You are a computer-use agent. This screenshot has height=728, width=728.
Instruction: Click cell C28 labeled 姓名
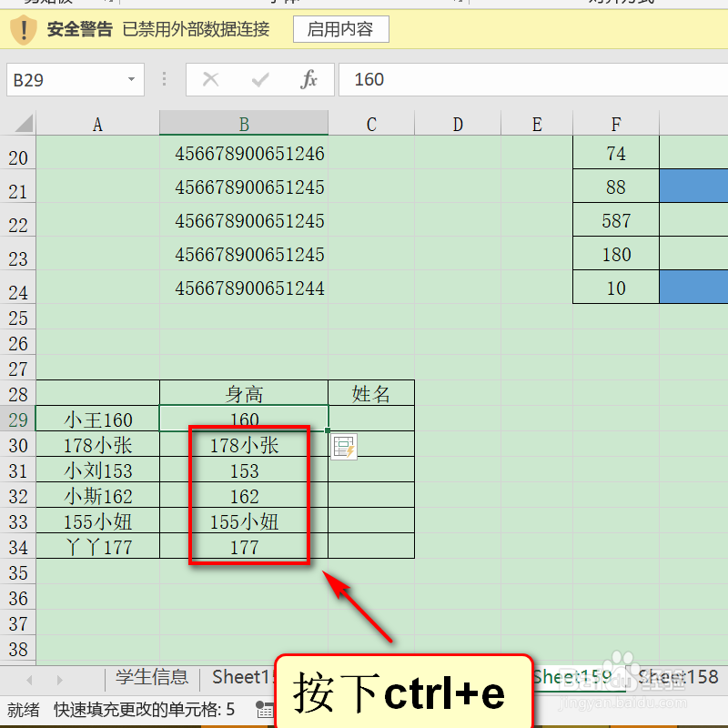[x=370, y=391]
